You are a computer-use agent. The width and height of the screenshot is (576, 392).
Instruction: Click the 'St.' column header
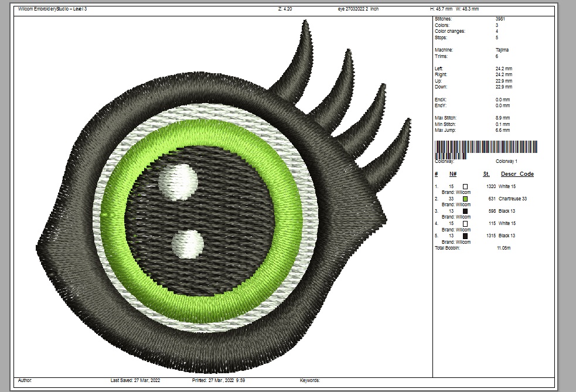486,174
